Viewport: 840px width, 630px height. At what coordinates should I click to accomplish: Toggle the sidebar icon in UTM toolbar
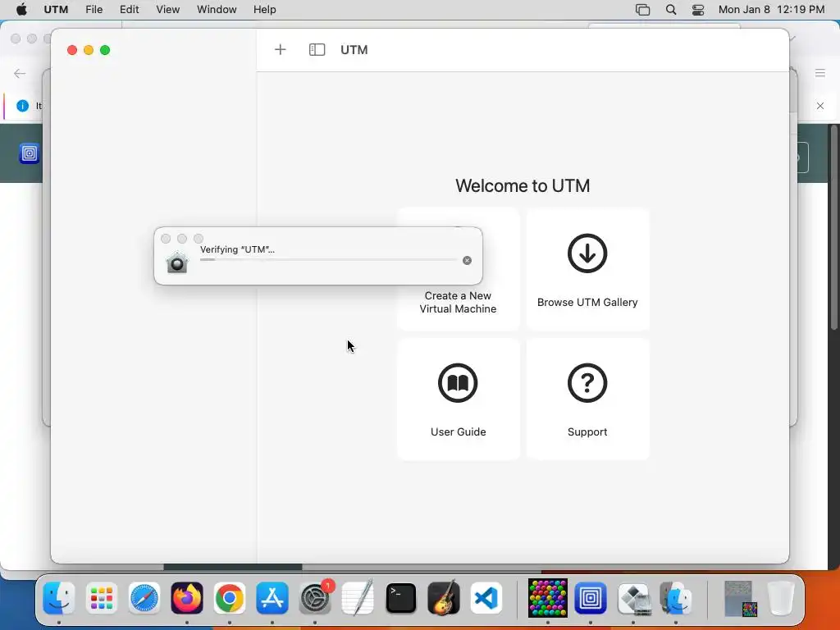point(317,50)
